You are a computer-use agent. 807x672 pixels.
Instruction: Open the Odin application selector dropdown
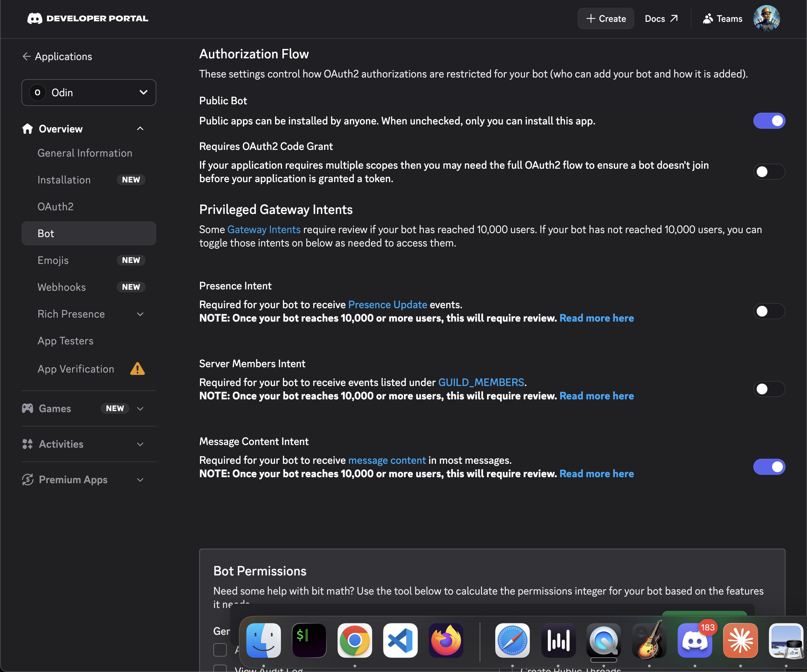[89, 93]
